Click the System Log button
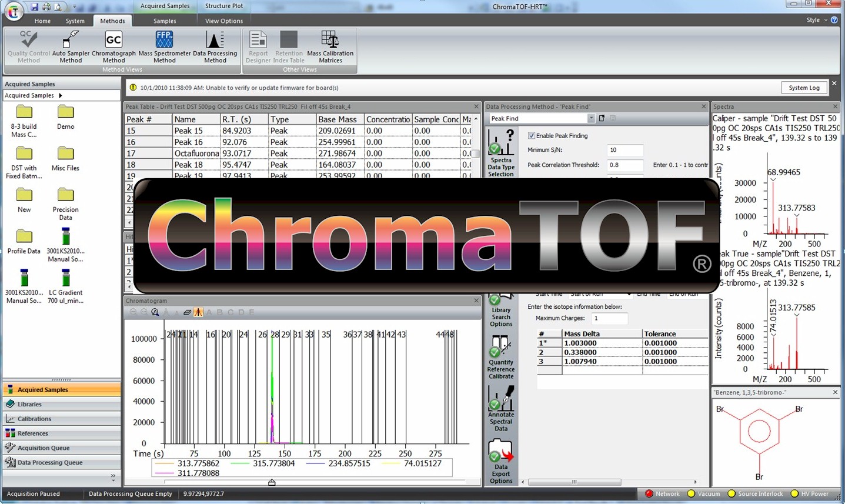The image size is (845, 504). pos(804,88)
